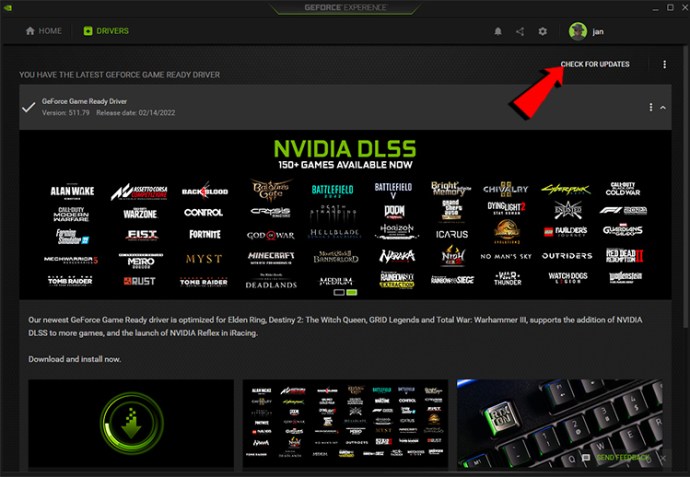Select the green second banner slide indicator
690x477 pixels.
352,292
